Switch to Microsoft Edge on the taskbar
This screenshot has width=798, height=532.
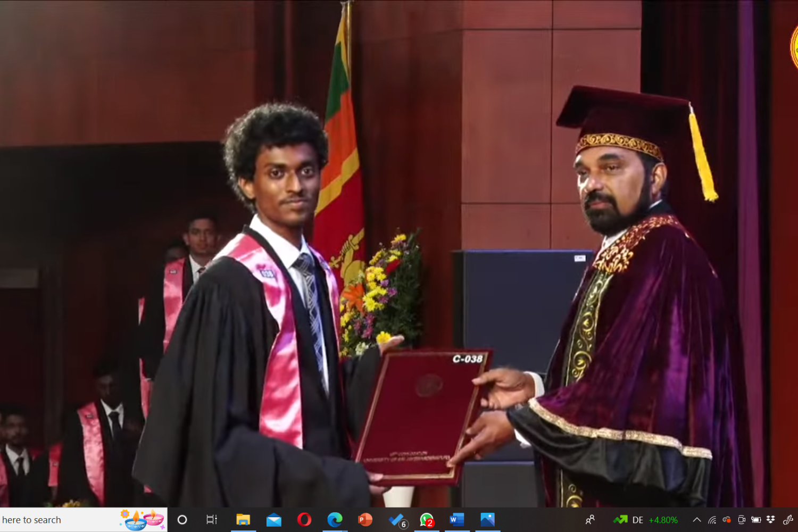tap(335, 520)
